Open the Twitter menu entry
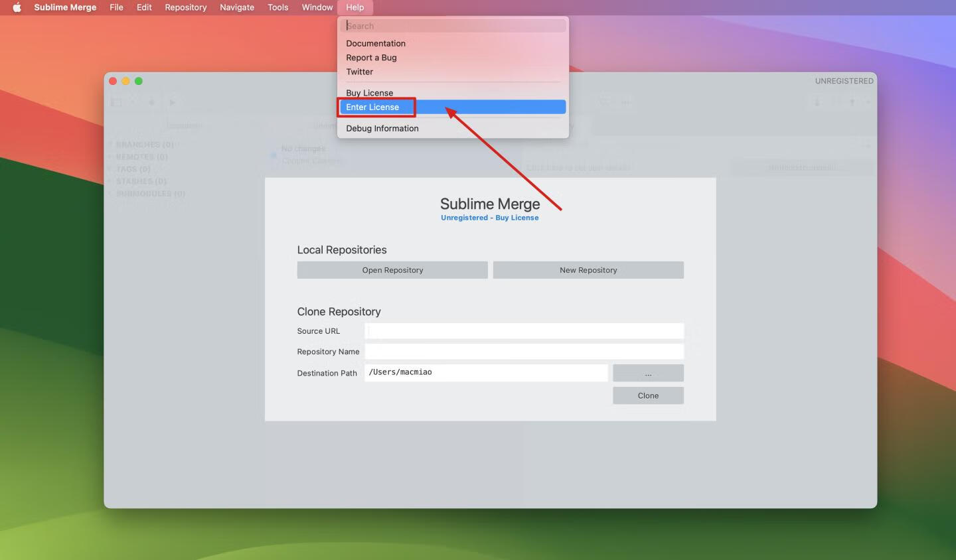Viewport: 956px width, 560px height. click(453, 72)
